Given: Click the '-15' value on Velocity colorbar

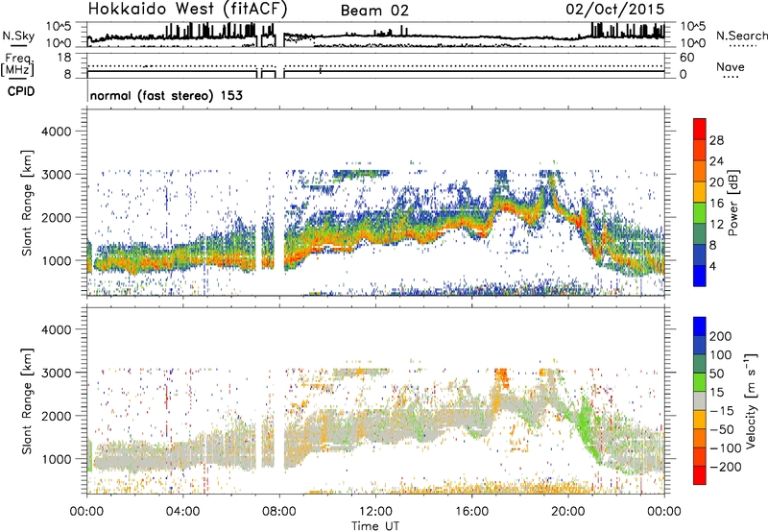Looking at the screenshot, I should click(722, 411).
